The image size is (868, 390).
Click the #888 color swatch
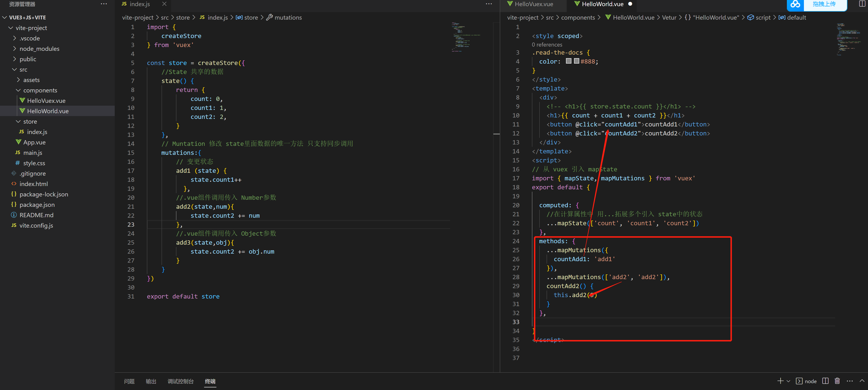(576, 61)
